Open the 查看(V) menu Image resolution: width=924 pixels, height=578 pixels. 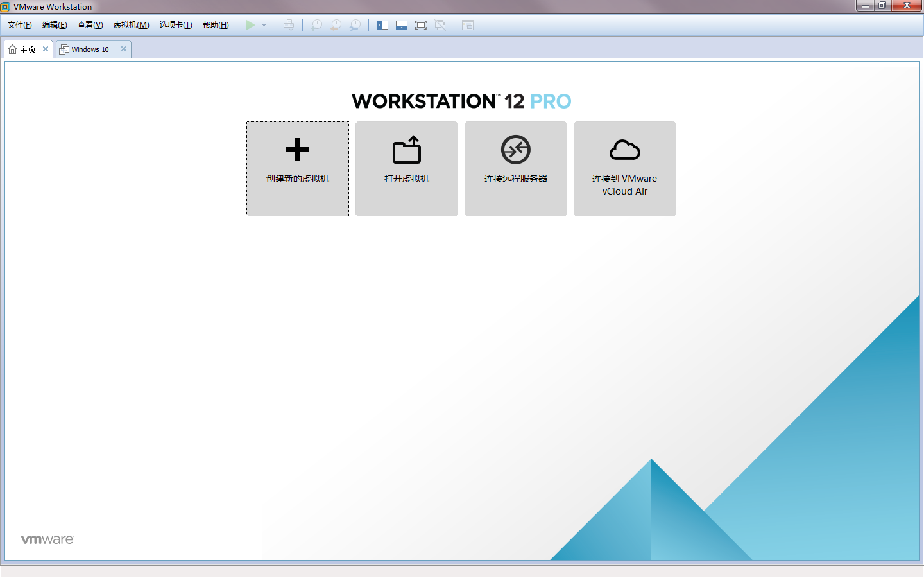click(x=90, y=25)
